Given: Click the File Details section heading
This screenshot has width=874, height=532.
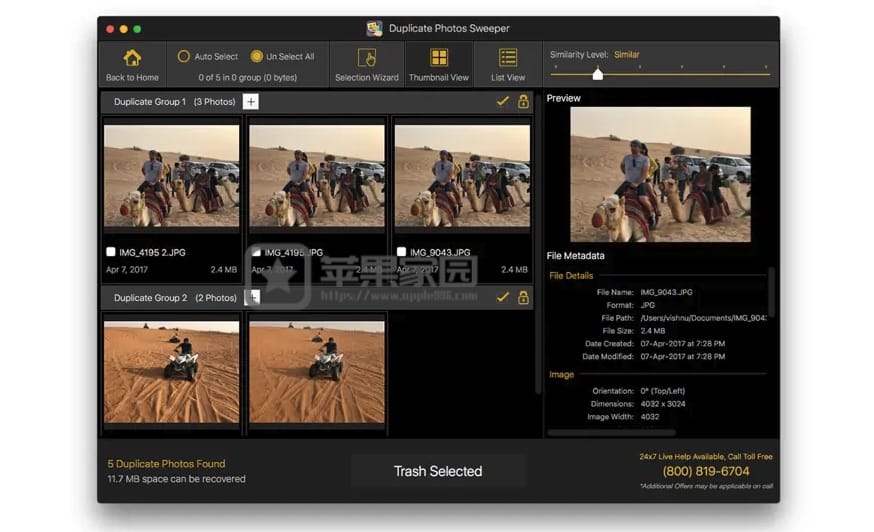Looking at the screenshot, I should pos(571,275).
